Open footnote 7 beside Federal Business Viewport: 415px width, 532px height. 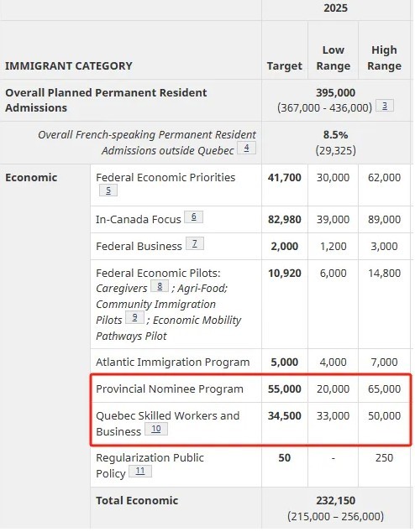(x=195, y=243)
